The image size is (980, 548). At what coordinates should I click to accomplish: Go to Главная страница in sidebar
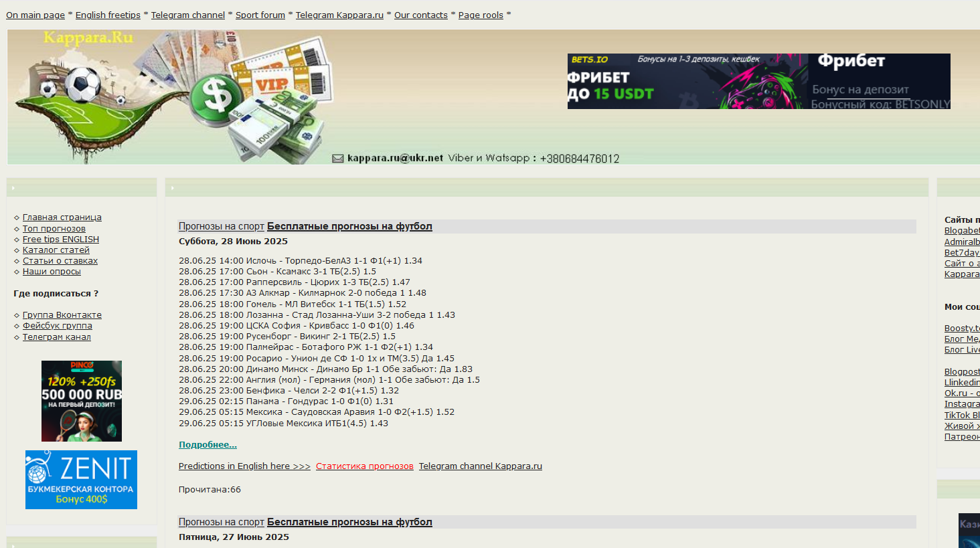pos(62,217)
